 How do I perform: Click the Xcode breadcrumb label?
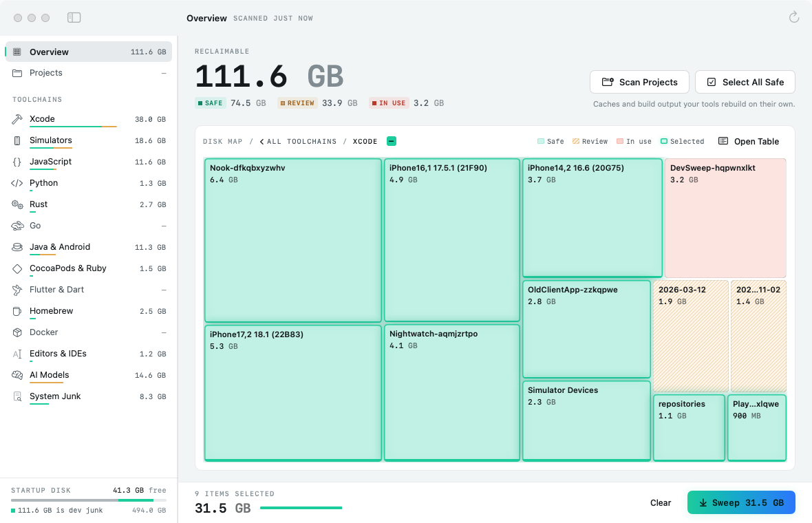tap(365, 141)
